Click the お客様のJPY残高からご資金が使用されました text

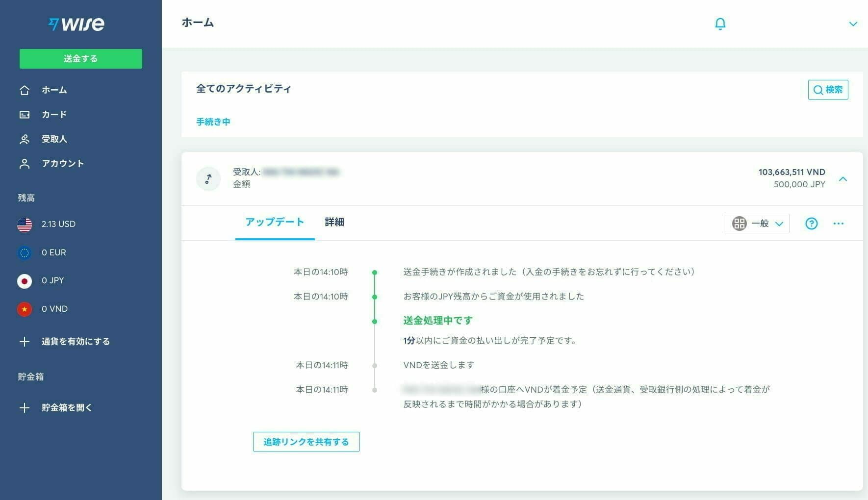[x=494, y=297]
